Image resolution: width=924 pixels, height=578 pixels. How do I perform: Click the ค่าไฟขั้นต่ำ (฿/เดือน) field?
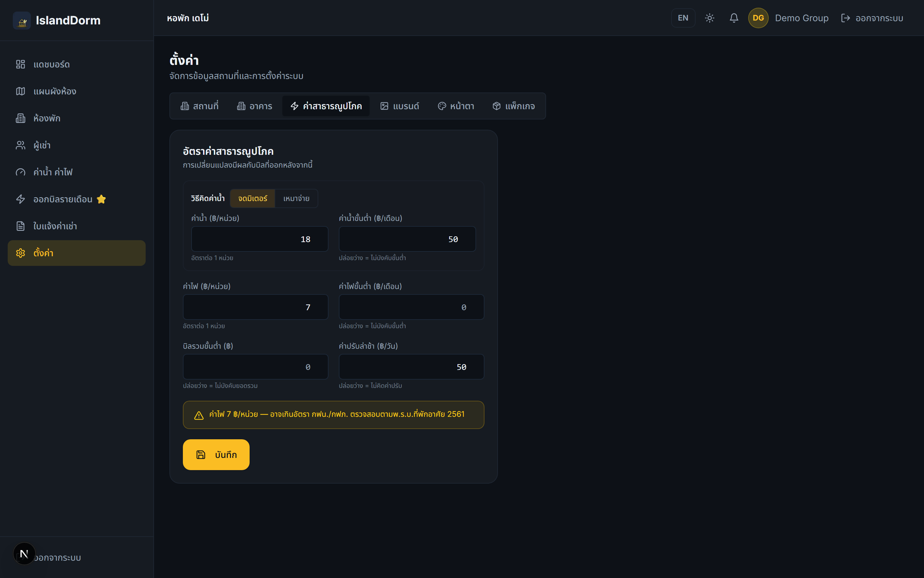[x=412, y=307]
